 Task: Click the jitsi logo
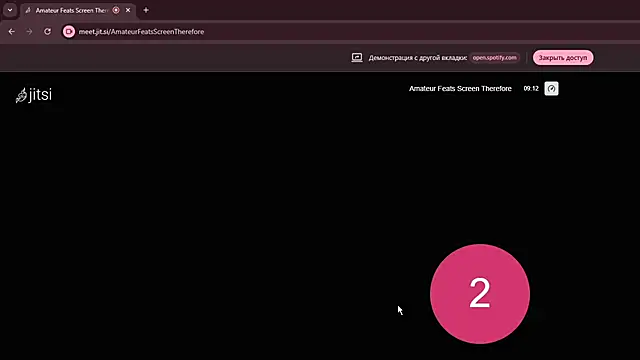pyautogui.click(x=34, y=95)
